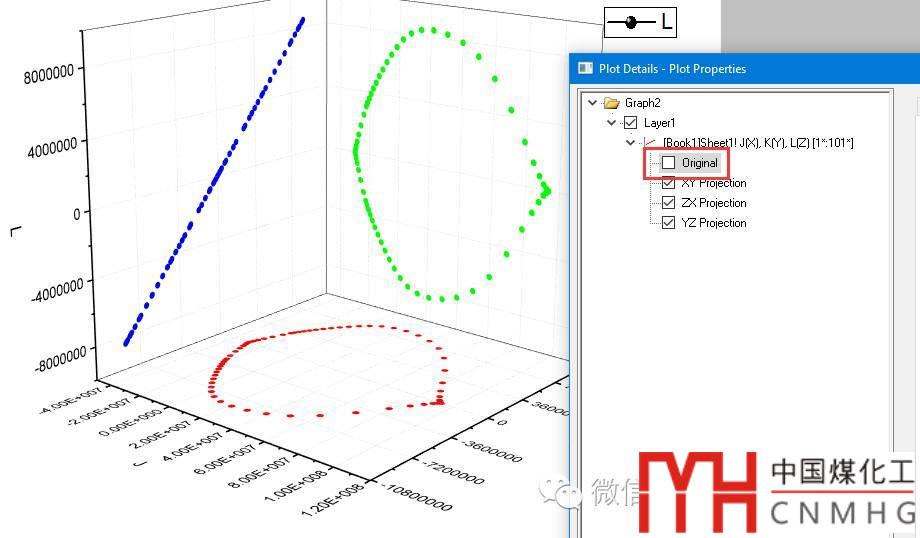
Task: Toggle the Layer1 visibility checkbox
Action: pos(630,123)
